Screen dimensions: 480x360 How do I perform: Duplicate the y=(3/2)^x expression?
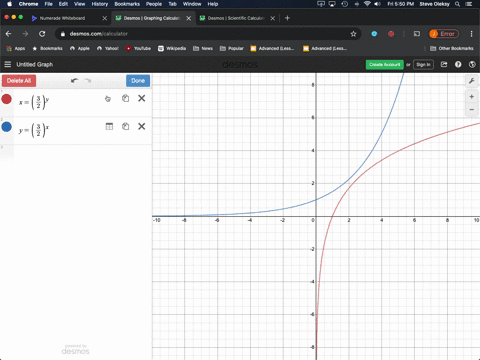pyautogui.click(x=125, y=126)
